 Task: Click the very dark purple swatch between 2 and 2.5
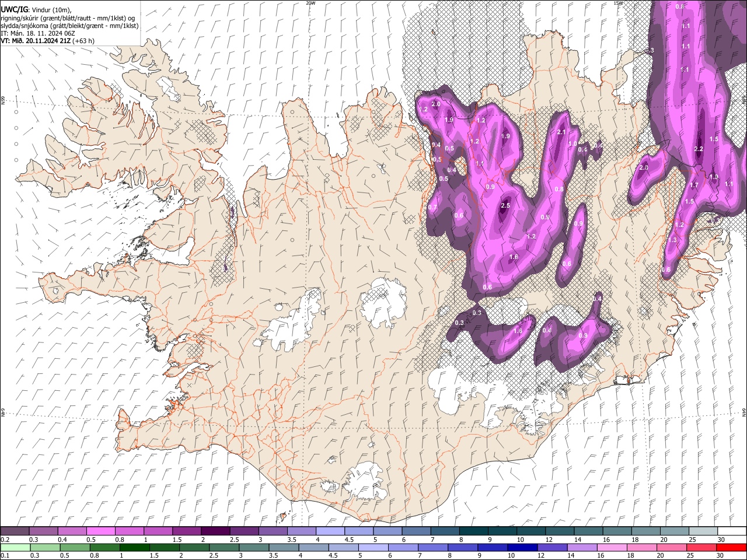(x=215, y=531)
